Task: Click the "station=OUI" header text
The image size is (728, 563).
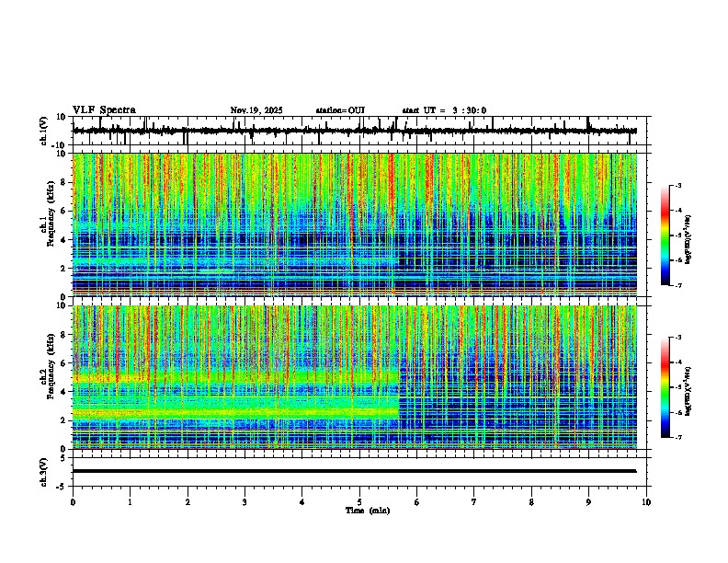Action: click(x=340, y=110)
